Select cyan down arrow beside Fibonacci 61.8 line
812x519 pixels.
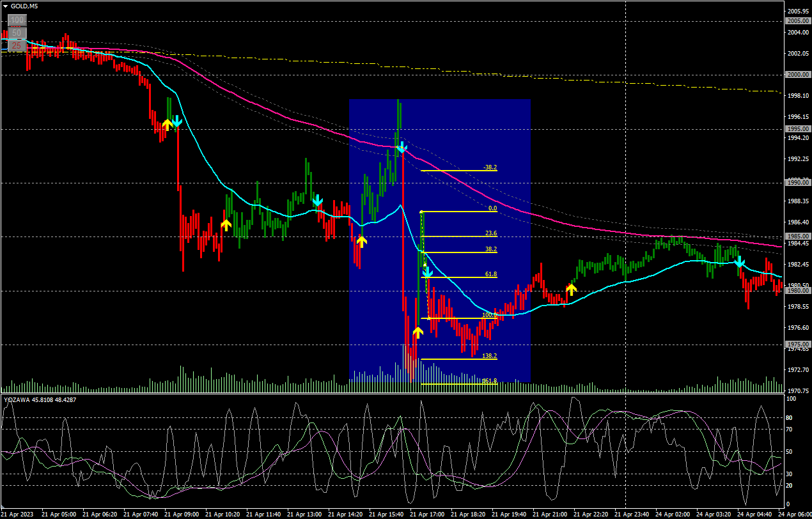click(x=428, y=273)
